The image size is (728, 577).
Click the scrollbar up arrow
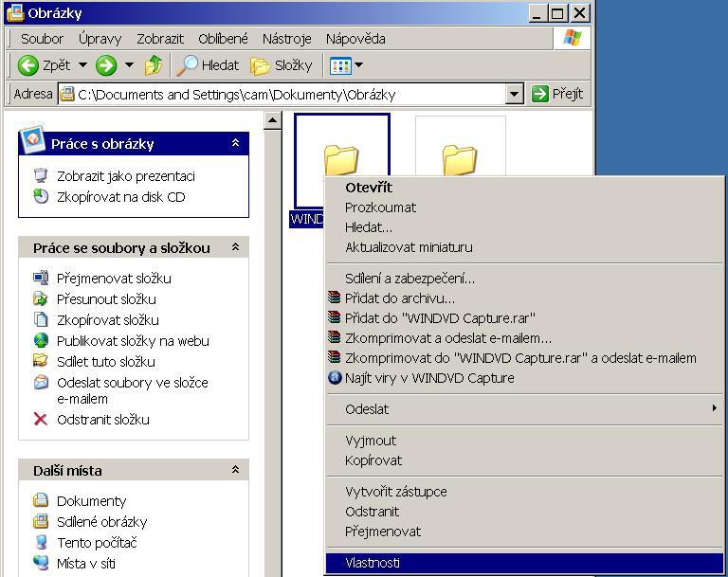coord(273,120)
